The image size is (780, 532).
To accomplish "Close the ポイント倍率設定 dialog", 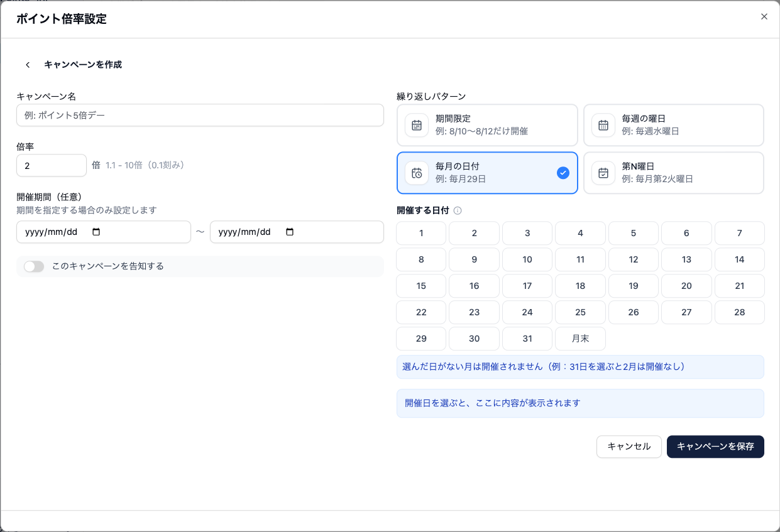I will pyautogui.click(x=764, y=17).
